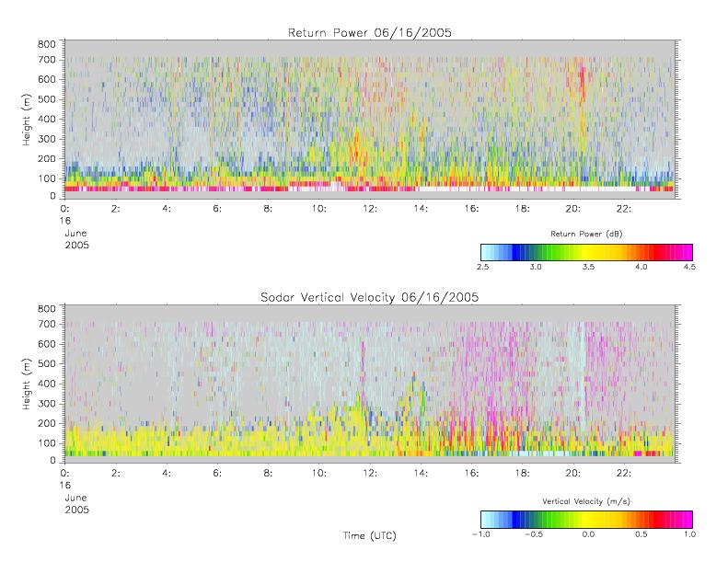Click the "20:" time tick under Return Power plot
The width and height of the screenshot is (728, 562).
click(x=573, y=209)
